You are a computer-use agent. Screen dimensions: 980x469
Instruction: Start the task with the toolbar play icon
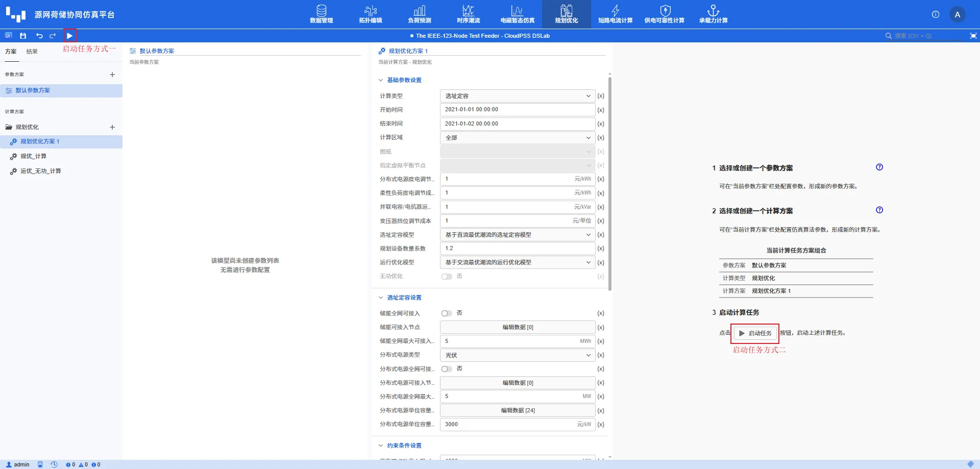click(69, 36)
